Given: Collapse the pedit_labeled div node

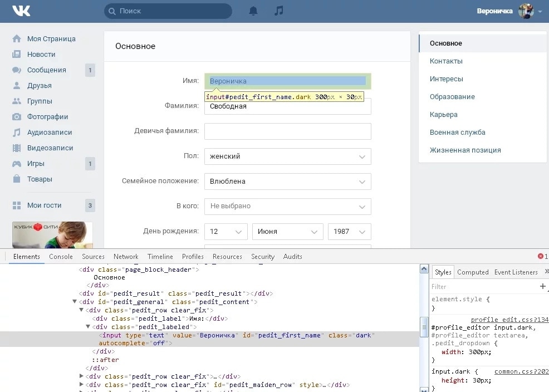Looking at the screenshot, I should (88, 326).
